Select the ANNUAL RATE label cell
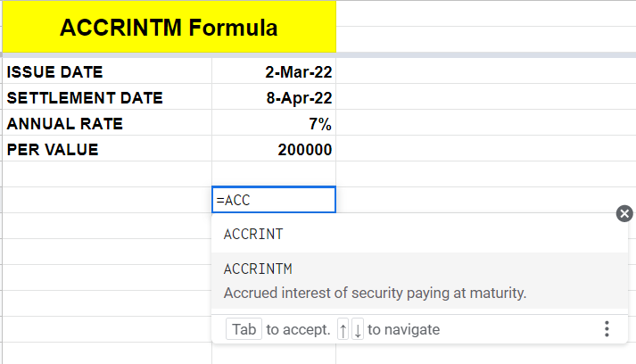Viewport: 636px width, 364px height. click(x=107, y=122)
